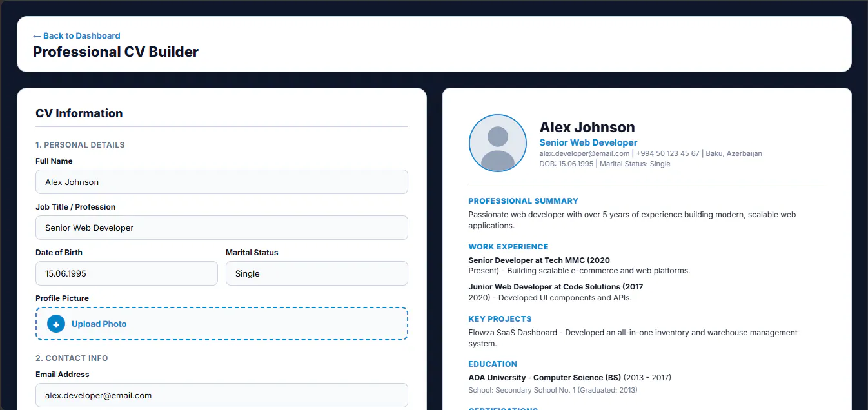Screen dimensions: 868x410
Task: Click the "DOB: 15.06.1995" line in the preview
Action: (604, 164)
